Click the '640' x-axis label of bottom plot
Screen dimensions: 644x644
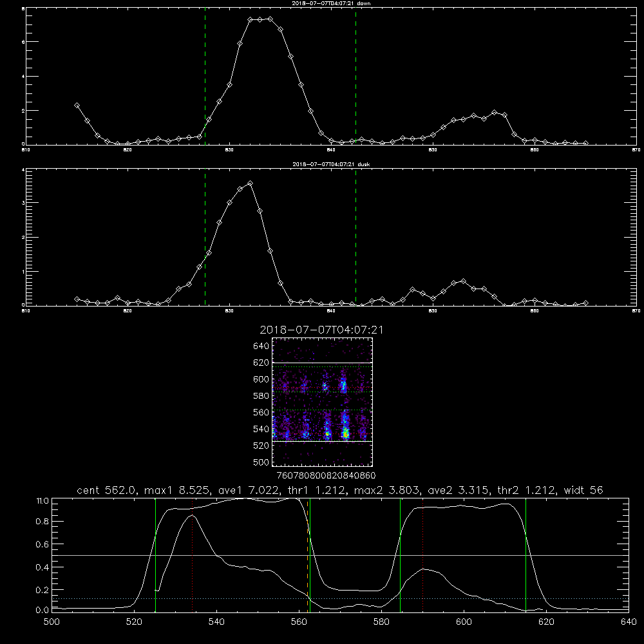pos(629,622)
